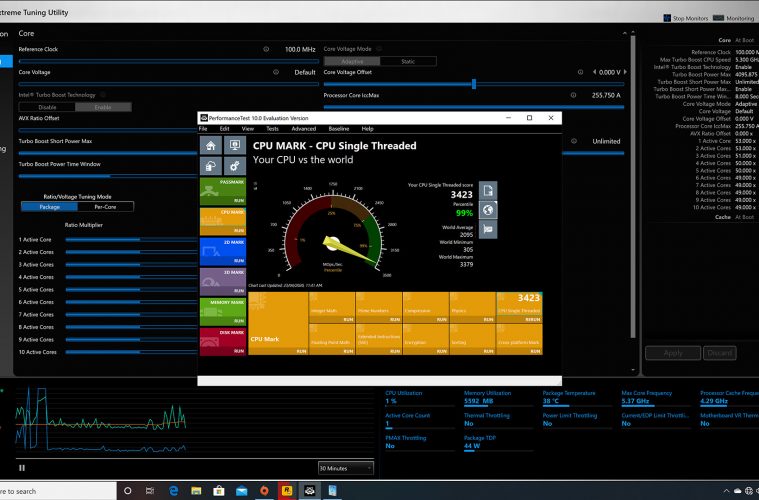Image resolution: width=759 pixels, height=500 pixels.
Task: Enable Intel Turbo Boost Technology
Action: click(103, 107)
